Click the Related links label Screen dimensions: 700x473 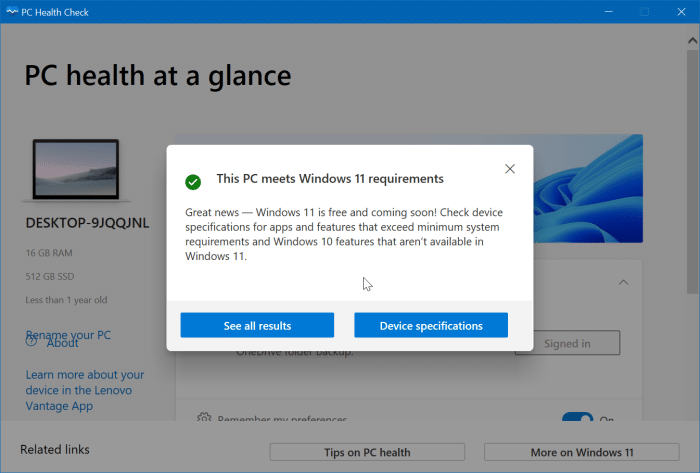(54, 449)
